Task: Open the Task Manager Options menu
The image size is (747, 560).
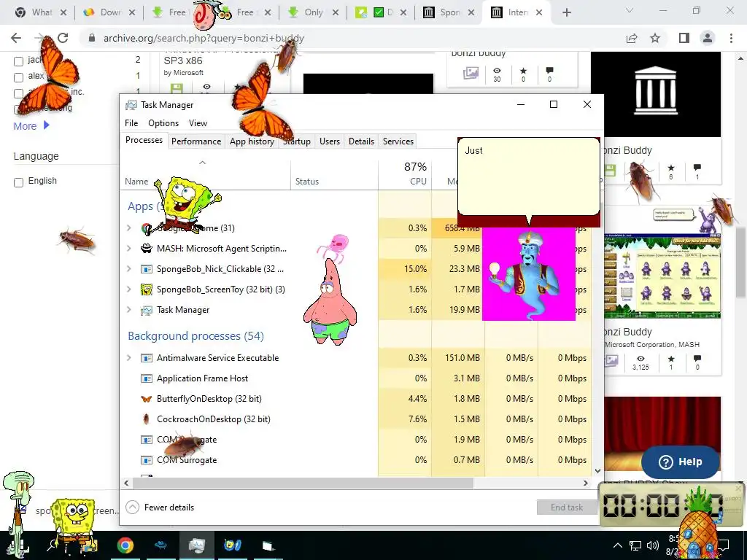Action: pyautogui.click(x=163, y=123)
